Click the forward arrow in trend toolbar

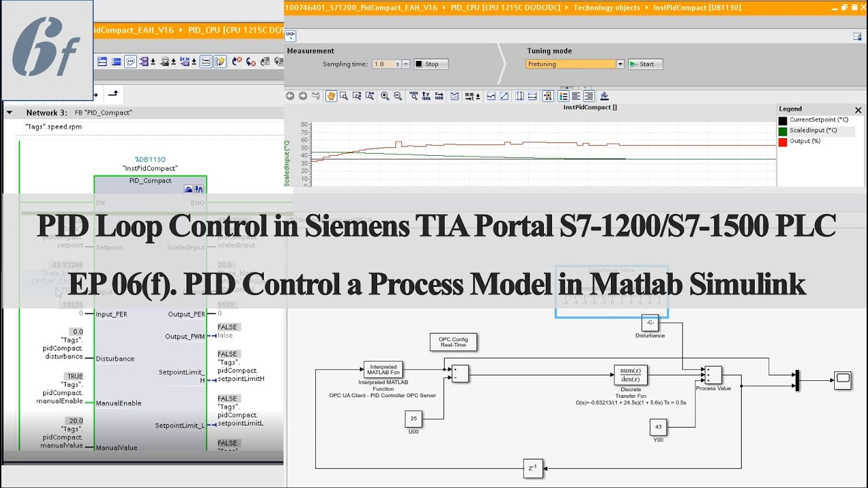click(303, 96)
